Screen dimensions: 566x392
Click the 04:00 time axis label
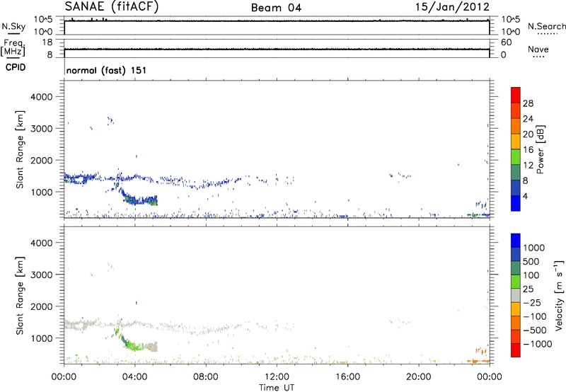pyautogui.click(x=134, y=377)
